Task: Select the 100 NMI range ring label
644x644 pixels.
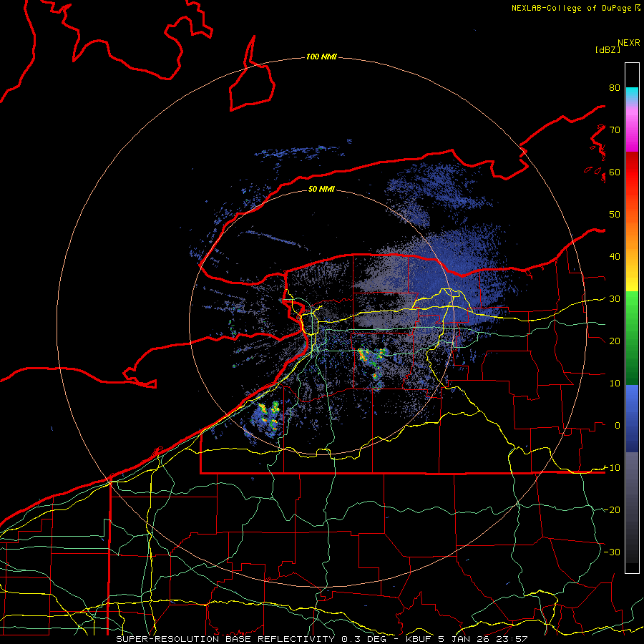Action: point(321,57)
